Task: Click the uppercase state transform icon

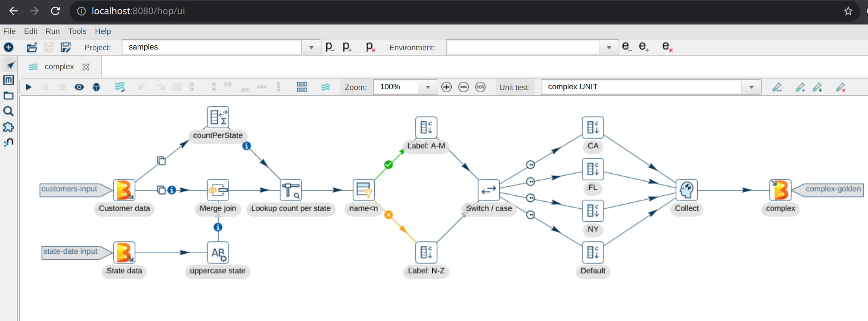Action: [218, 253]
